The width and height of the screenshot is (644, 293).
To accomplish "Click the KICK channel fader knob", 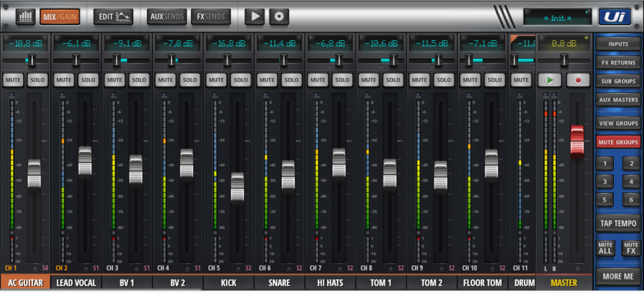I will click(237, 187).
